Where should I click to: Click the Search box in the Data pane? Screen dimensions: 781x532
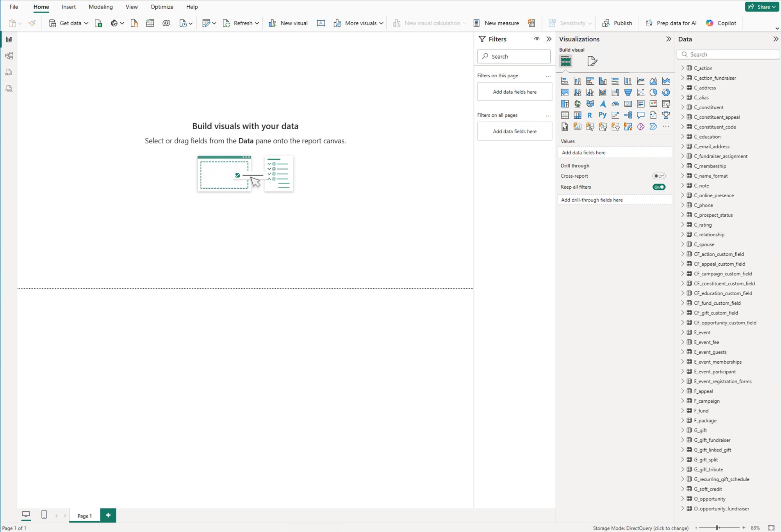click(x=728, y=54)
